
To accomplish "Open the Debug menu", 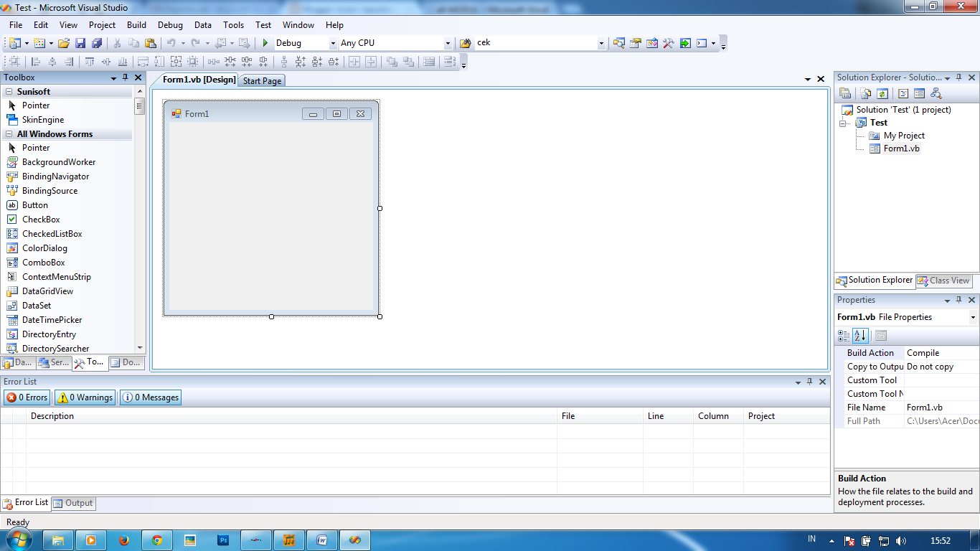I will [x=170, y=24].
